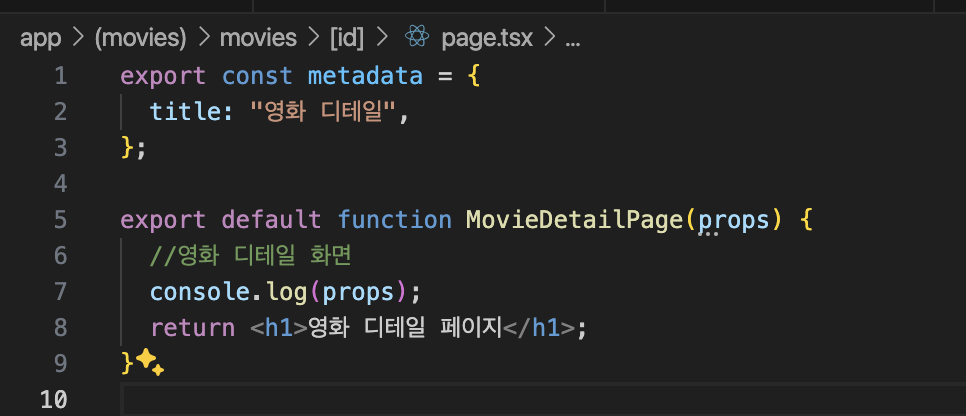Click line number 5 in the gutter
The height and width of the screenshot is (416, 966).
pos(60,220)
